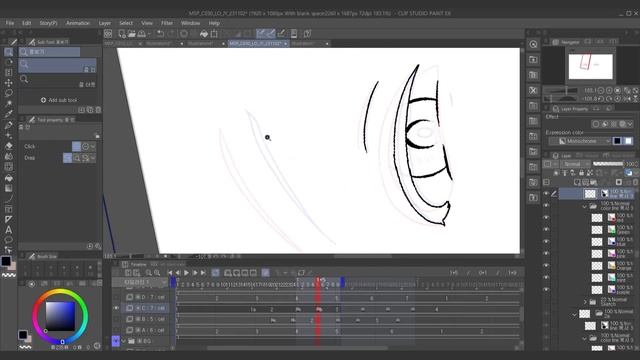
Task: Select the Auto select magic wand tool
Action: [8, 104]
